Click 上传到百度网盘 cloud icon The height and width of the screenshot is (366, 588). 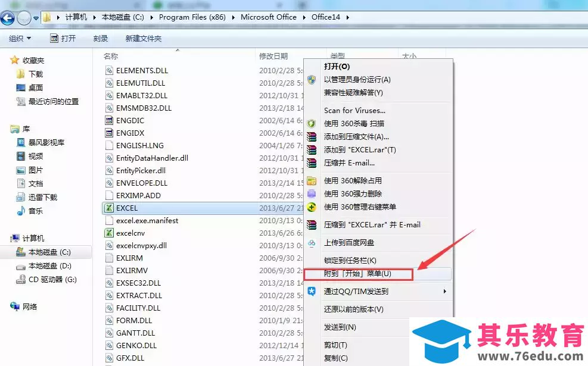click(311, 243)
